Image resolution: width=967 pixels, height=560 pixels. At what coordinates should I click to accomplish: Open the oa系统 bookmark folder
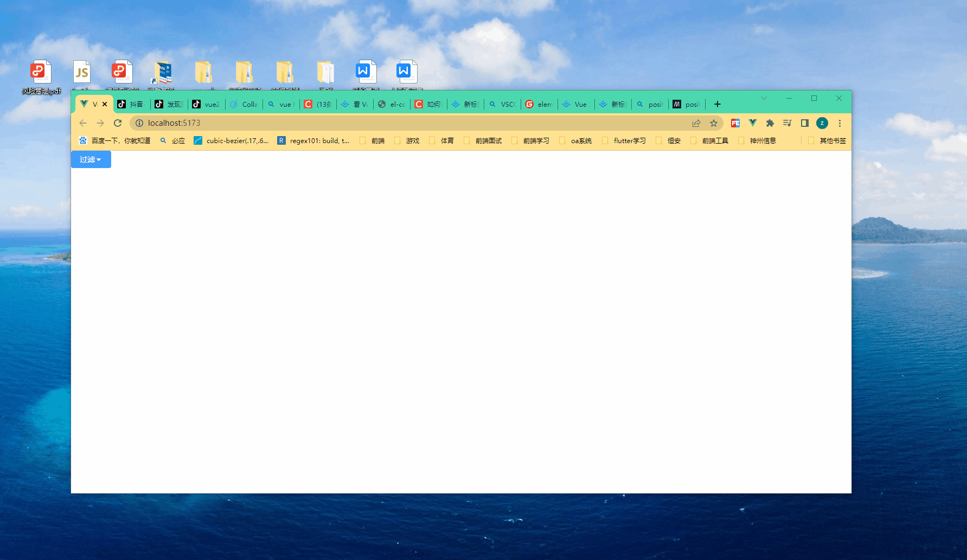[x=576, y=140]
